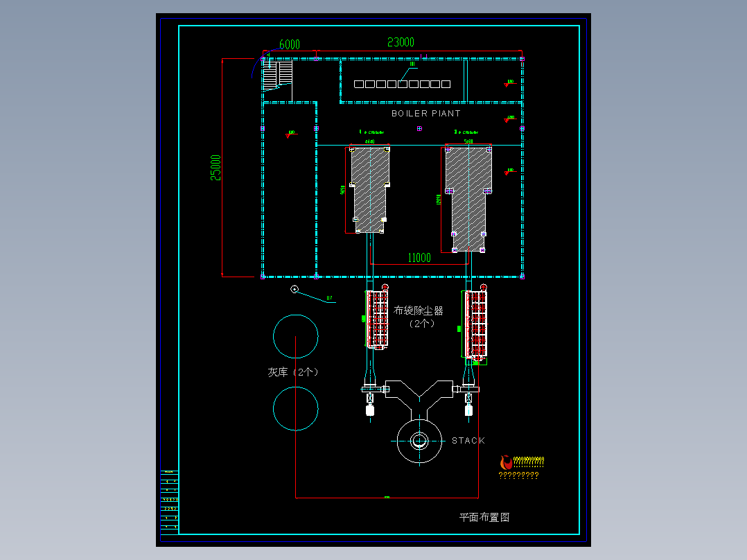Click the right bag filter unit
Image resolution: width=747 pixels, height=560 pixels.
[476, 324]
